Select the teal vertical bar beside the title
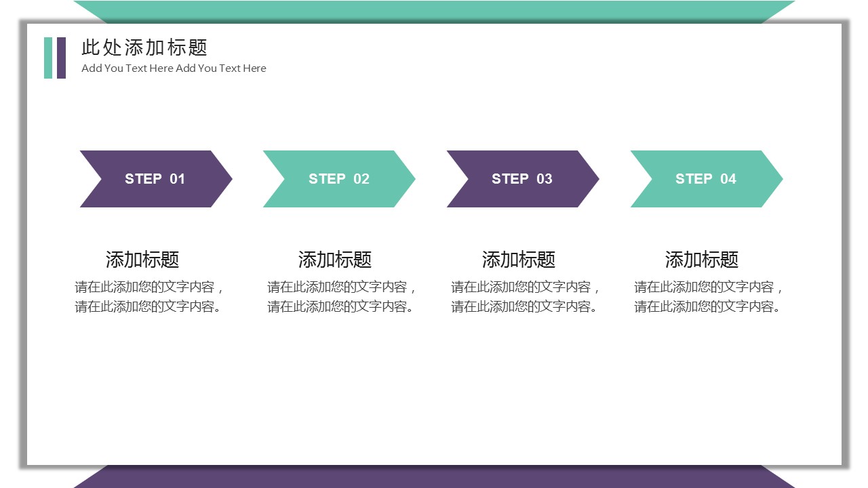 click(48, 58)
